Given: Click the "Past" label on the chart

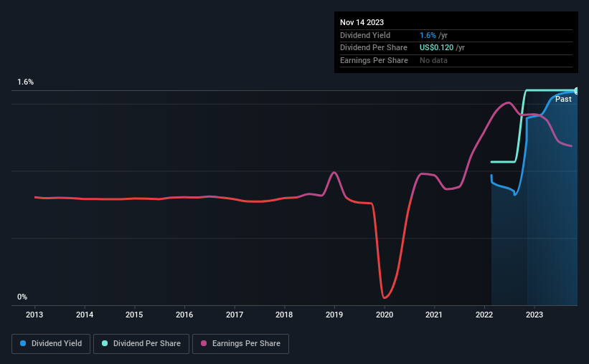Looking at the screenshot, I should point(563,100).
